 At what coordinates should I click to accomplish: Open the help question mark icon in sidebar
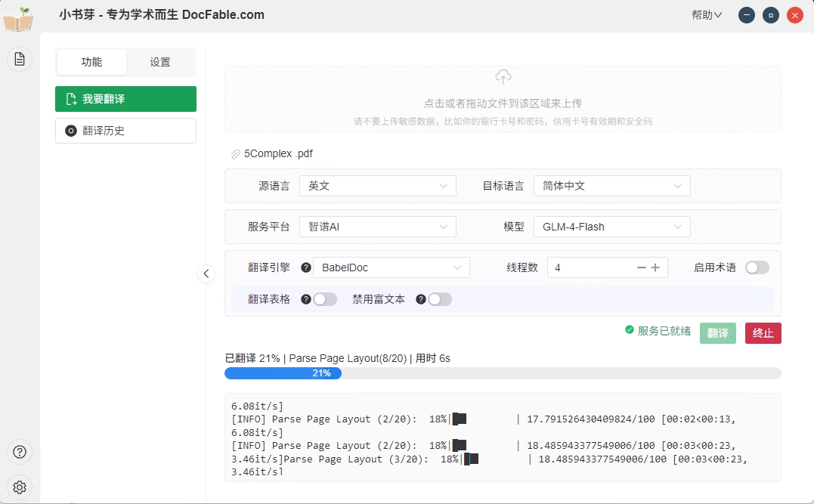(20, 452)
